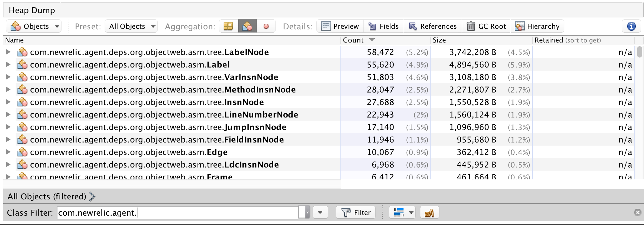Select the MethodInsnNode class name
Image resolution: width=644 pixels, height=225 pixels.
pos(163,90)
